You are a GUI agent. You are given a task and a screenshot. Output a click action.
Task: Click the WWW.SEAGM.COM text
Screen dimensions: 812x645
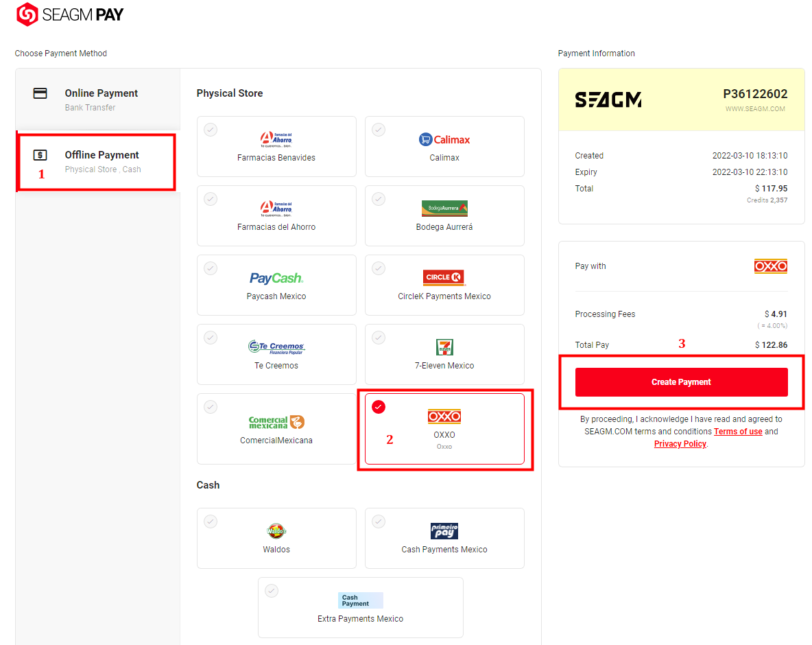(x=755, y=109)
